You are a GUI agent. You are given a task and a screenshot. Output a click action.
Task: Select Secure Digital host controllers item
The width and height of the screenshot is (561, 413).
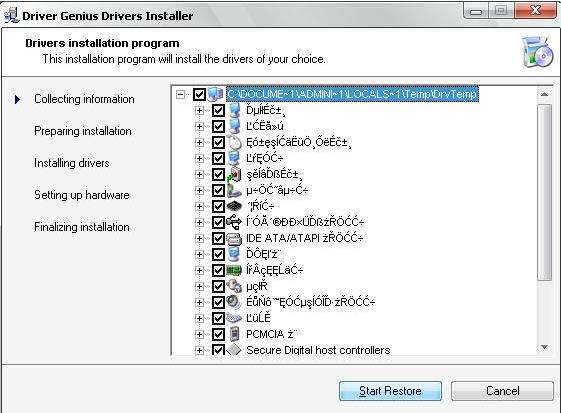pos(318,350)
